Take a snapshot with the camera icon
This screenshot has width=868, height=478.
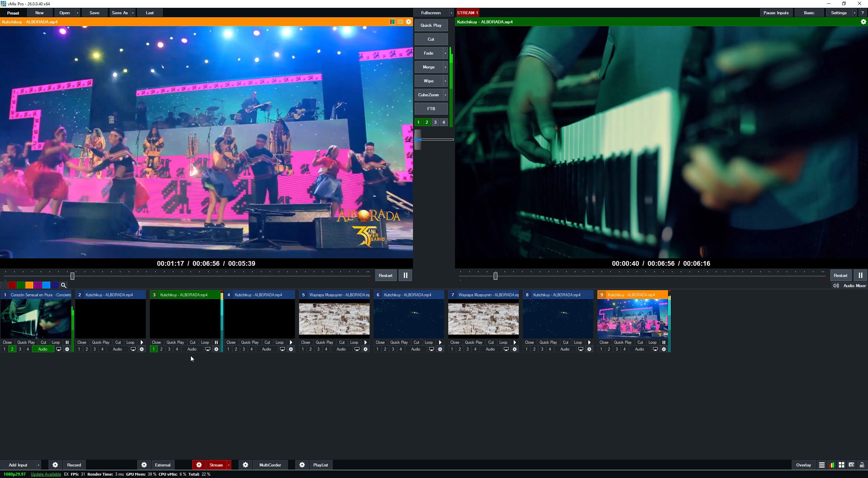pos(852,465)
